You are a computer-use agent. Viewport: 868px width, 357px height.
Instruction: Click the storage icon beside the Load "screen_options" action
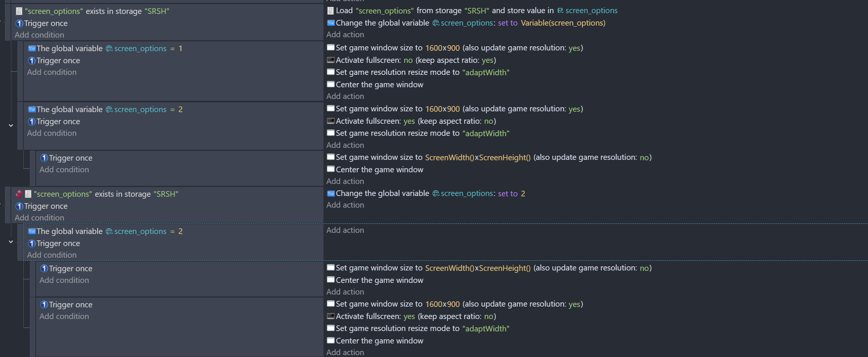tap(330, 11)
